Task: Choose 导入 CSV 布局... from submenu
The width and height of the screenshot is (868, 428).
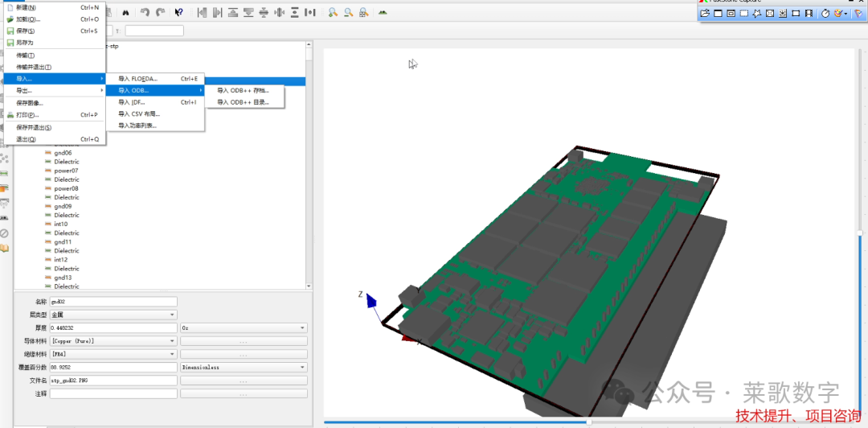Action: [156, 113]
